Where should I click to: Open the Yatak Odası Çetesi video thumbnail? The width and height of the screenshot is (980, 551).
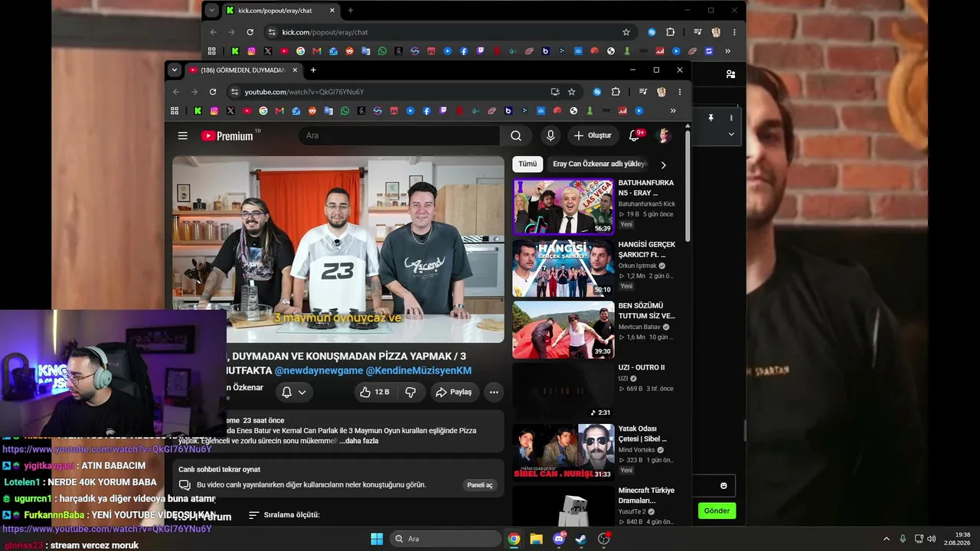tap(563, 452)
